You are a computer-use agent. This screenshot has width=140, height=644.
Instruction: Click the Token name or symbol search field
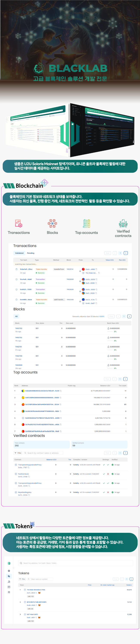(40, 579)
